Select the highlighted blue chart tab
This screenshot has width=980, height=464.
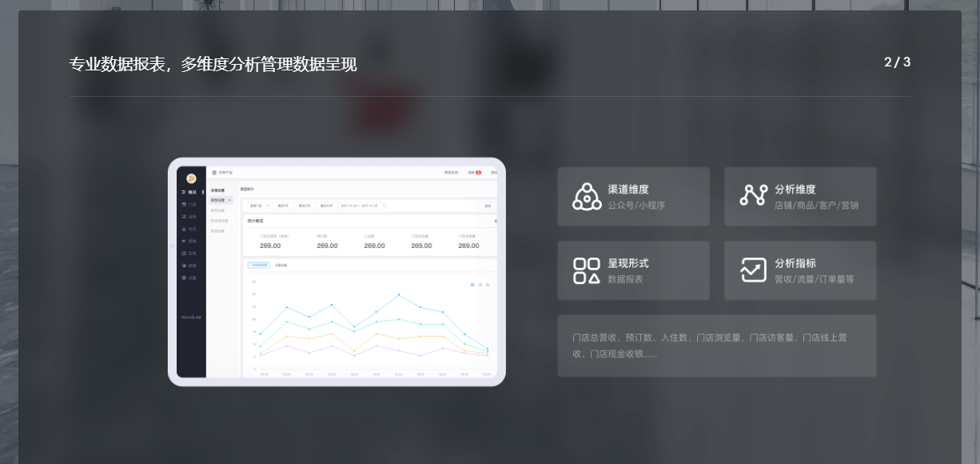[258, 265]
